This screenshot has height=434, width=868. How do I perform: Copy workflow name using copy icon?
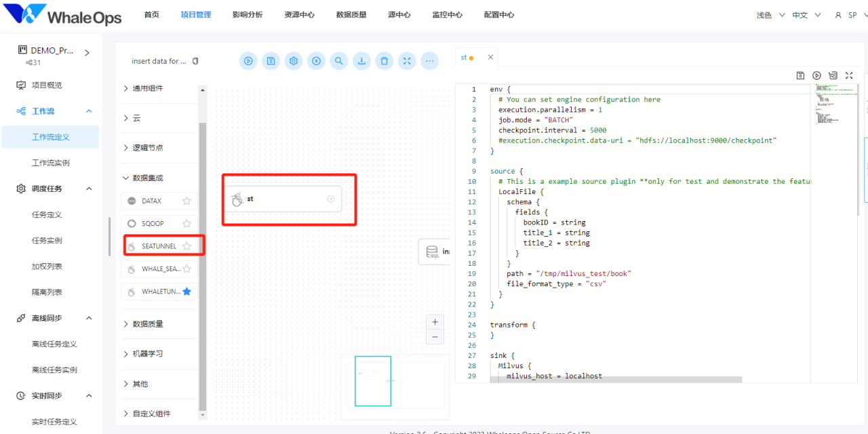pyautogui.click(x=195, y=61)
